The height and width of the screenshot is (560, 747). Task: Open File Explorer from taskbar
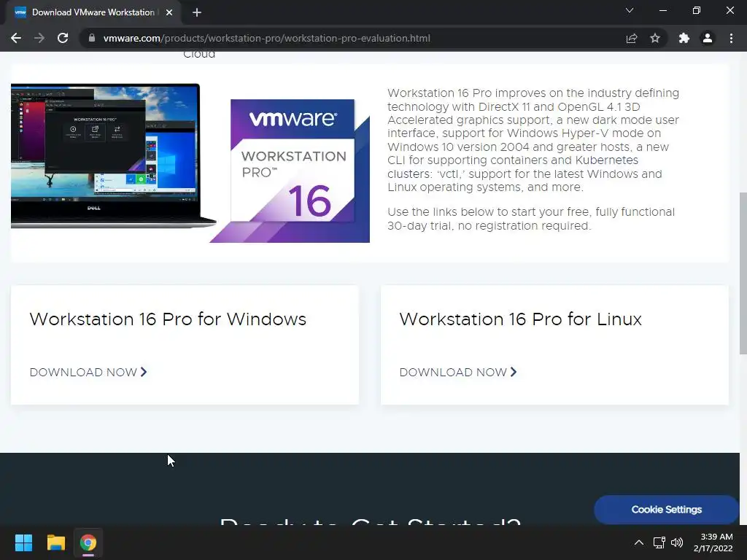point(55,542)
